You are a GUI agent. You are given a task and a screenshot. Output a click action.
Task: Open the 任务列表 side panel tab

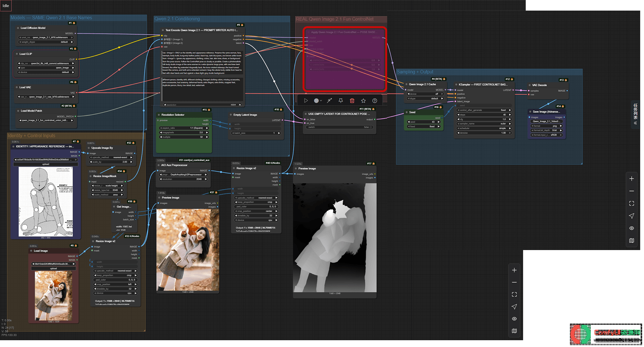(635, 115)
